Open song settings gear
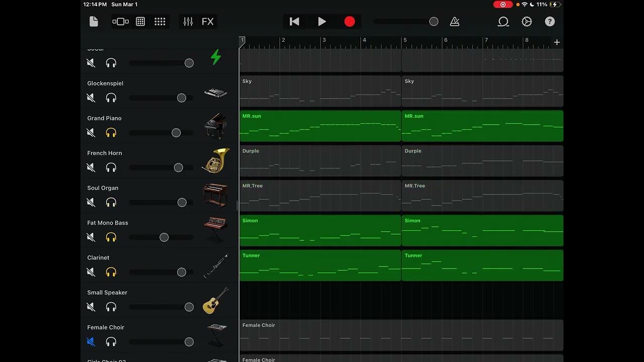The image size is (644, 362). point(527,22)
